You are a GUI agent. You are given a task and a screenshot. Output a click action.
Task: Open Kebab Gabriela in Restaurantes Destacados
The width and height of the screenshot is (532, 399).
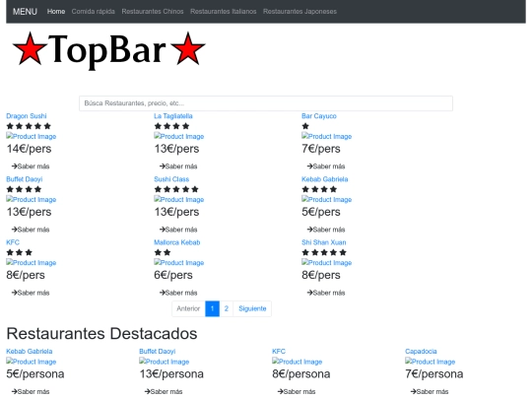click(x=30, y=351)
